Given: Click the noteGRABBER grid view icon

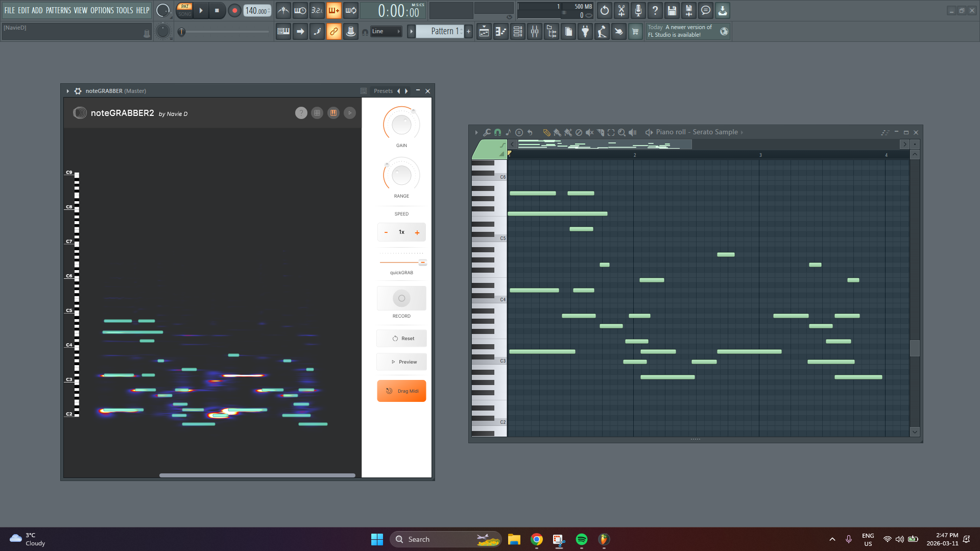Looking at the screenshot, I should [x=317, y=113].
